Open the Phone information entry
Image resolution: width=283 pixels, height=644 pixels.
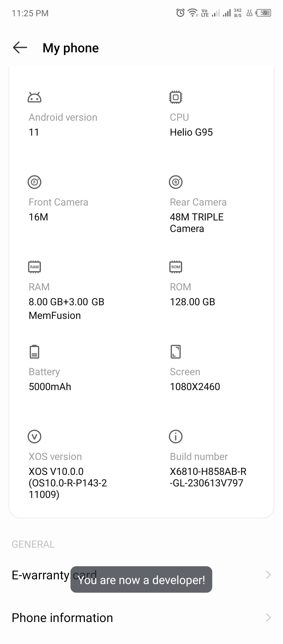pos(141,618)
